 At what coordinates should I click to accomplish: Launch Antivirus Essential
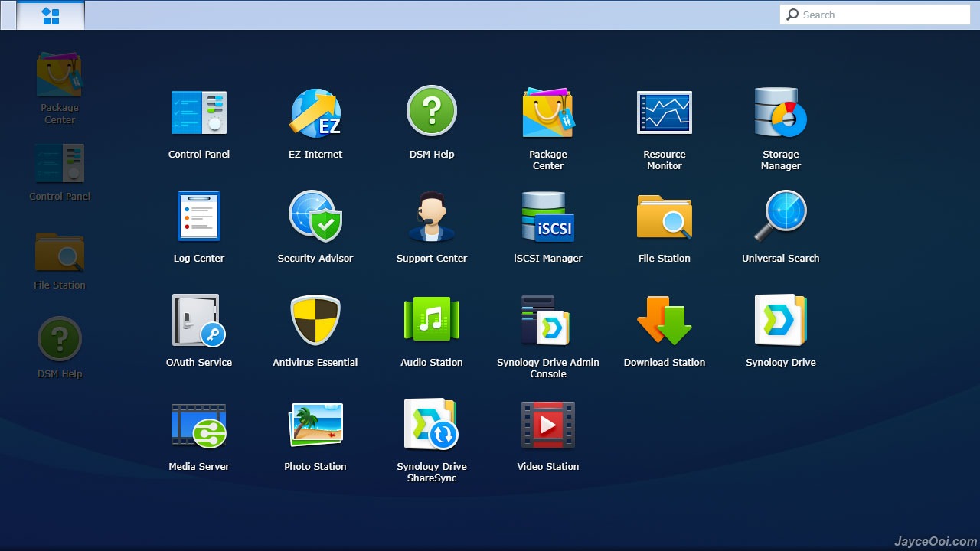(x=315, y=321)
